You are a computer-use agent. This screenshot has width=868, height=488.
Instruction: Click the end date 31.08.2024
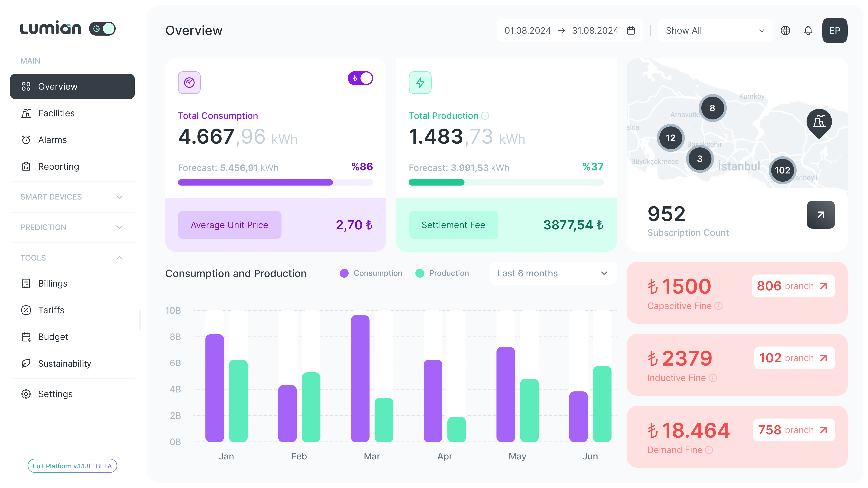[595, 31]
